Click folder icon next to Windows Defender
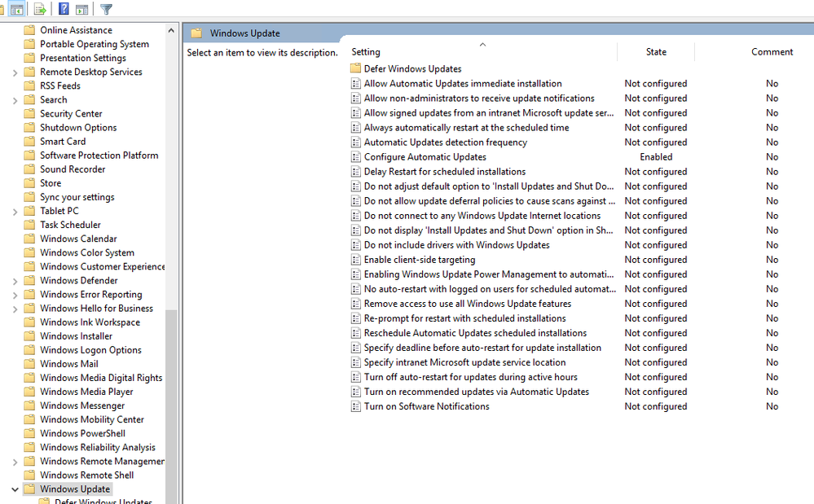Viewport: 814px width, 504px height. click(29, 280)
